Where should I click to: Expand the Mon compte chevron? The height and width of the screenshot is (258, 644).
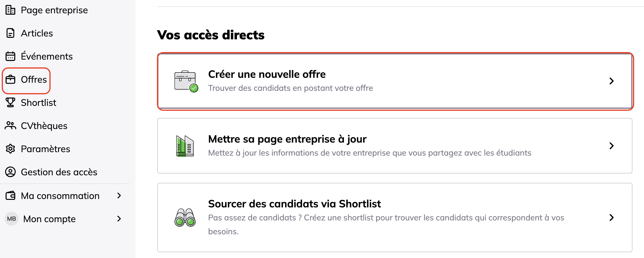coord(119,219)
